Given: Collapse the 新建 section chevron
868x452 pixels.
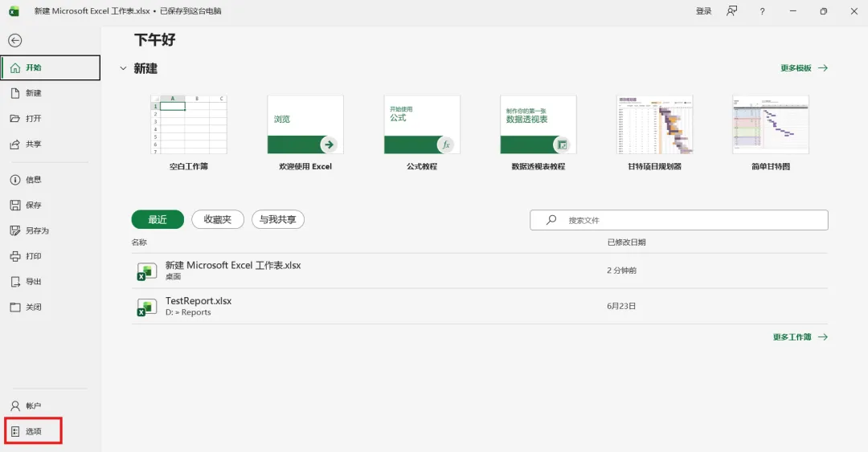Looking at the screenshot, I should click(x=123, y=68).
